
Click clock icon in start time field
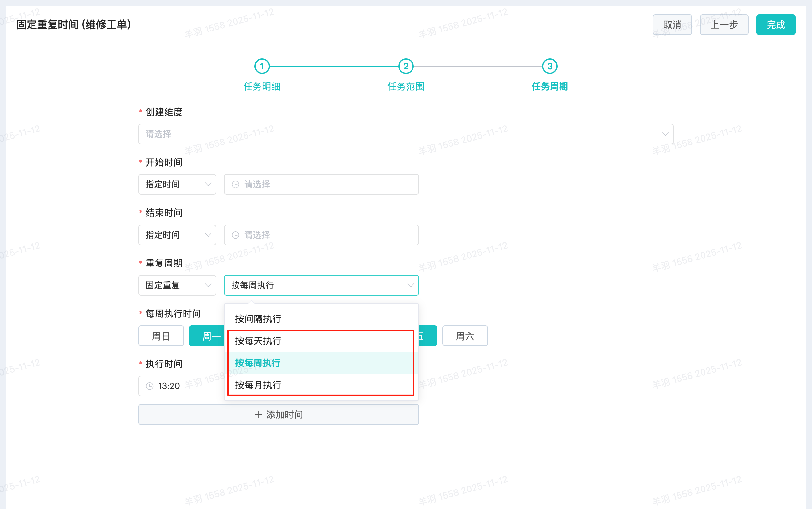(x=235, y=184)
